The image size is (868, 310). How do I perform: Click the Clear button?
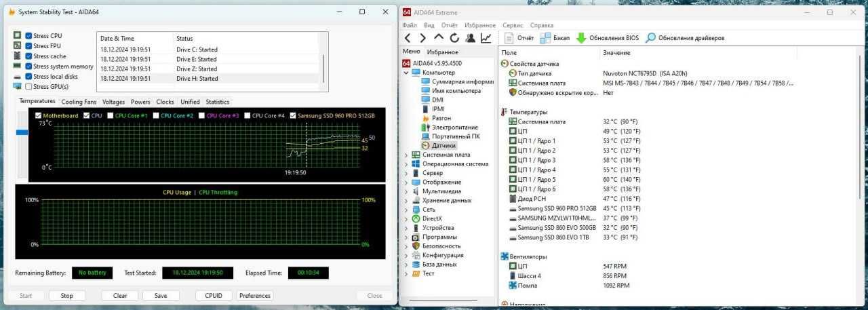click(120, 296)
